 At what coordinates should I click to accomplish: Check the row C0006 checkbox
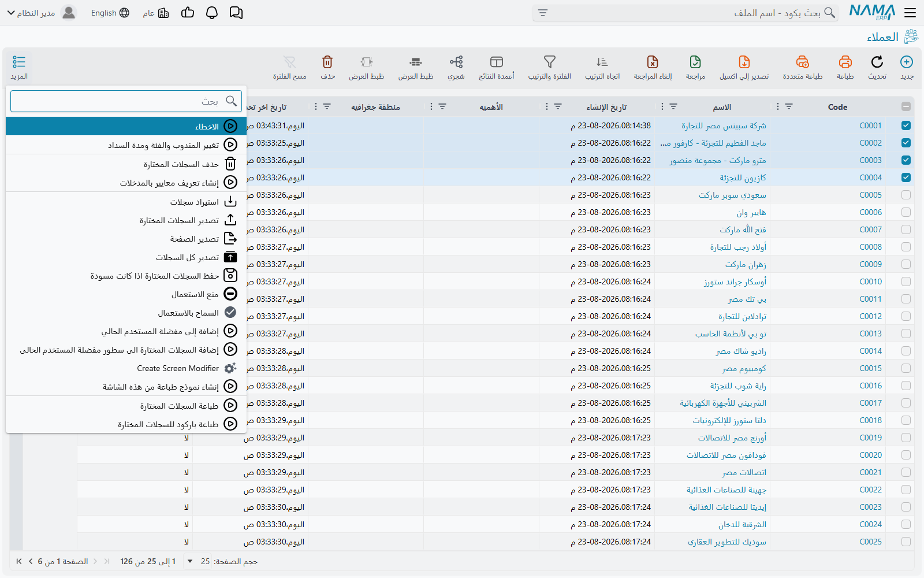(906, 212)
